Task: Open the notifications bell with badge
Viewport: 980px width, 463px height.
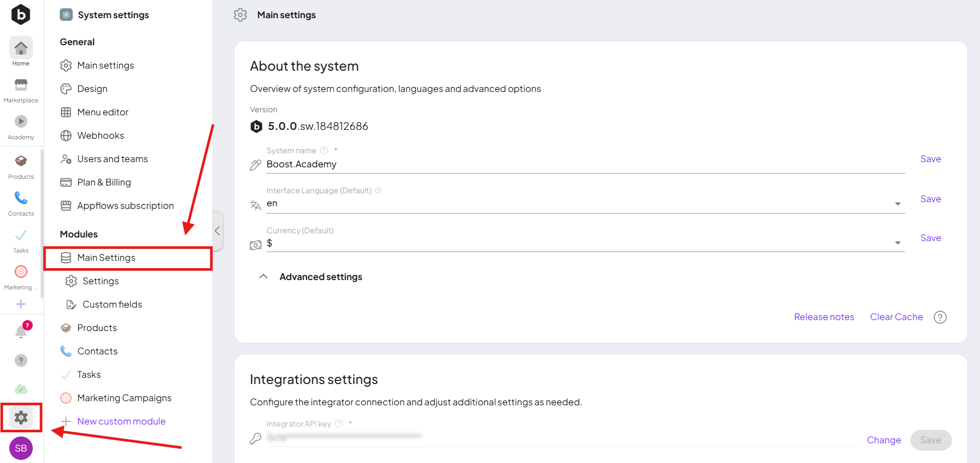Action: (21, 331)
